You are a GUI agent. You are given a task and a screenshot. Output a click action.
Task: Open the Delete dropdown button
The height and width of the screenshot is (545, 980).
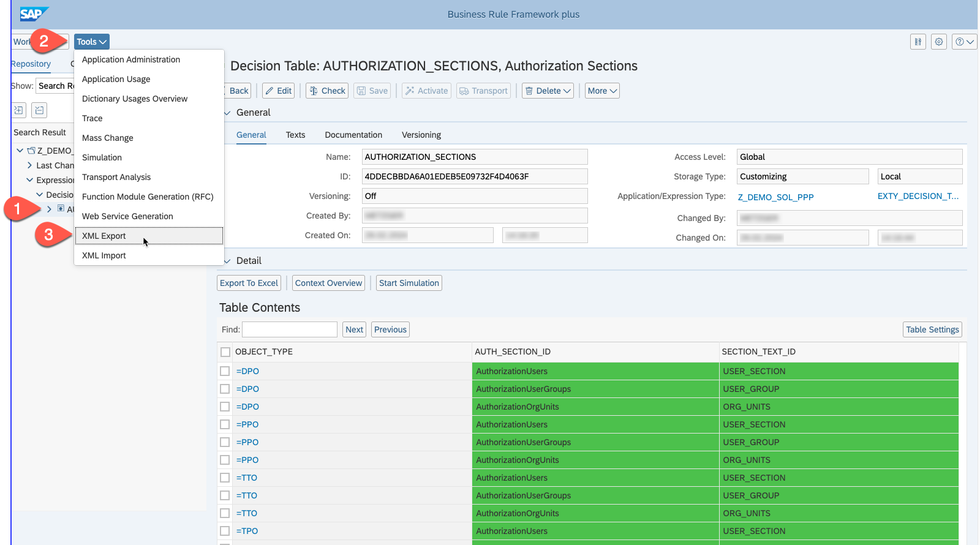pyautogui.click(x=548, y=91)
